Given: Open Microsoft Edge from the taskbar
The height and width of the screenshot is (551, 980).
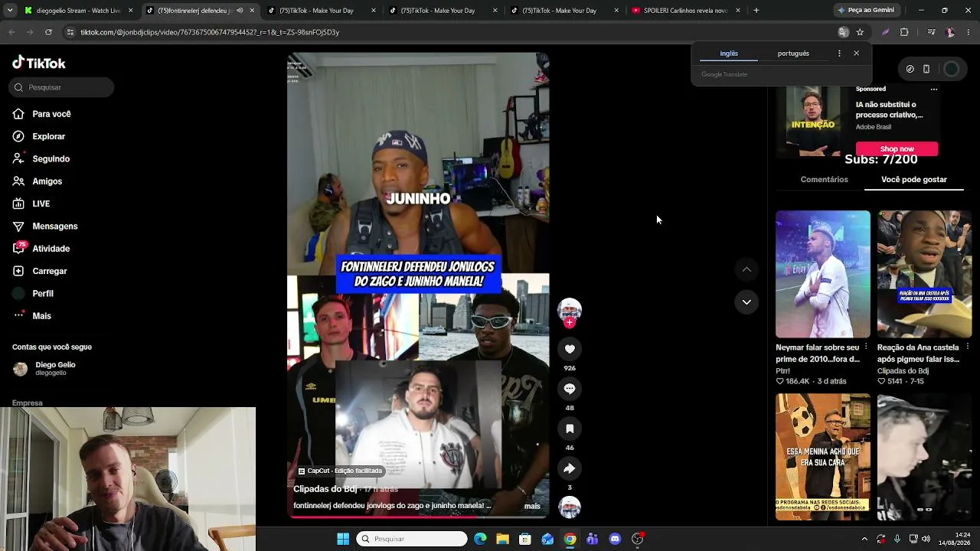Looking at the screenshot, I should pos(480,539).
